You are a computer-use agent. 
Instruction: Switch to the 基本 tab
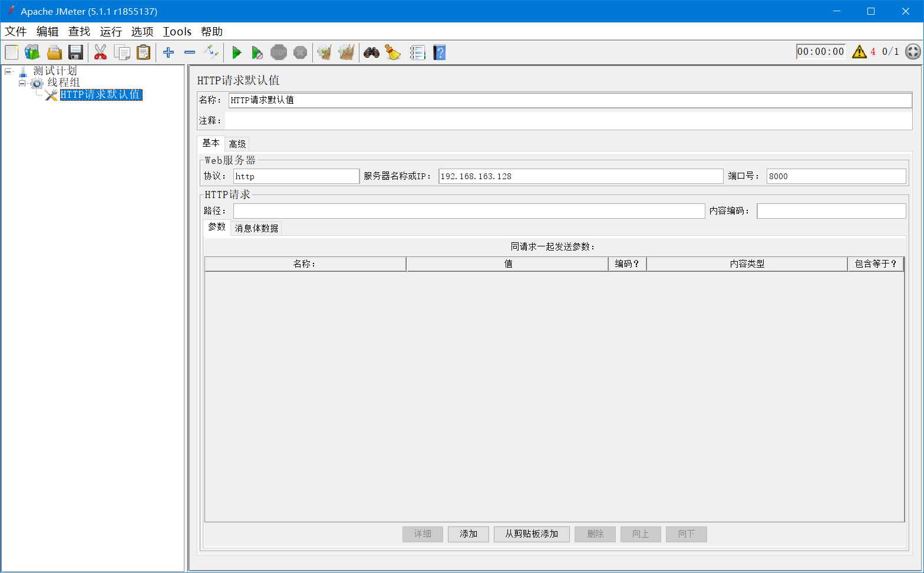tap(211, 143)
